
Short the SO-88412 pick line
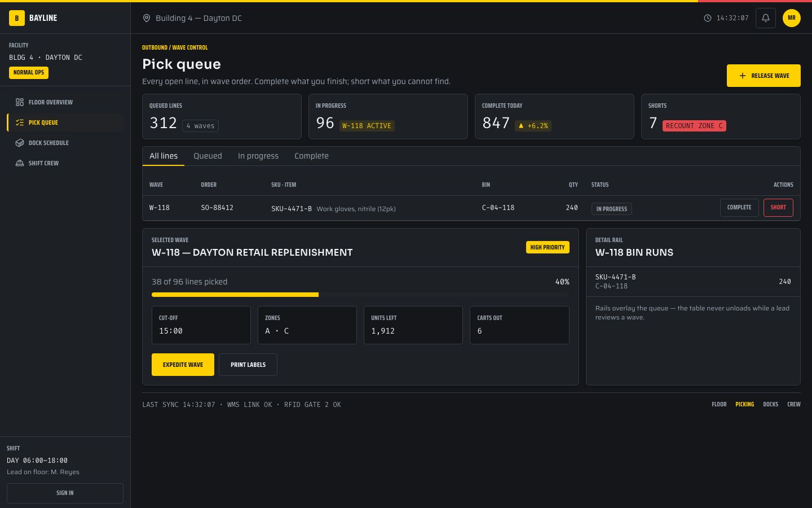778,208
